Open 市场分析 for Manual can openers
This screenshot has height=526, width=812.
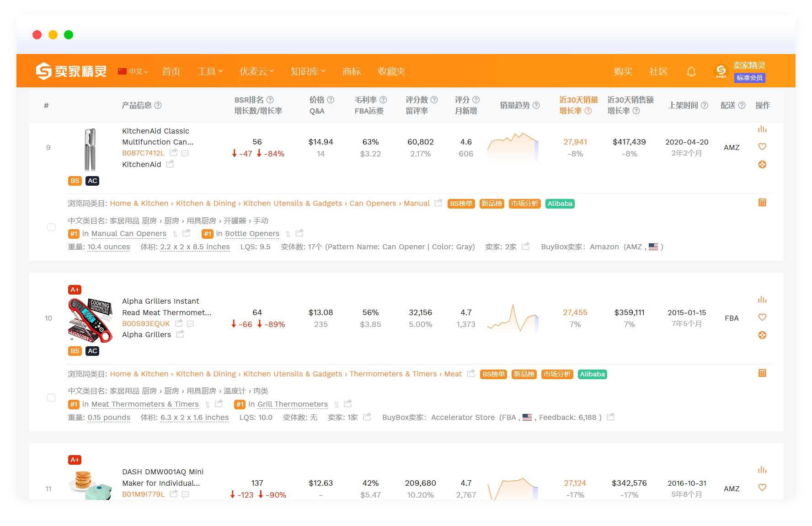click(524, 204)
